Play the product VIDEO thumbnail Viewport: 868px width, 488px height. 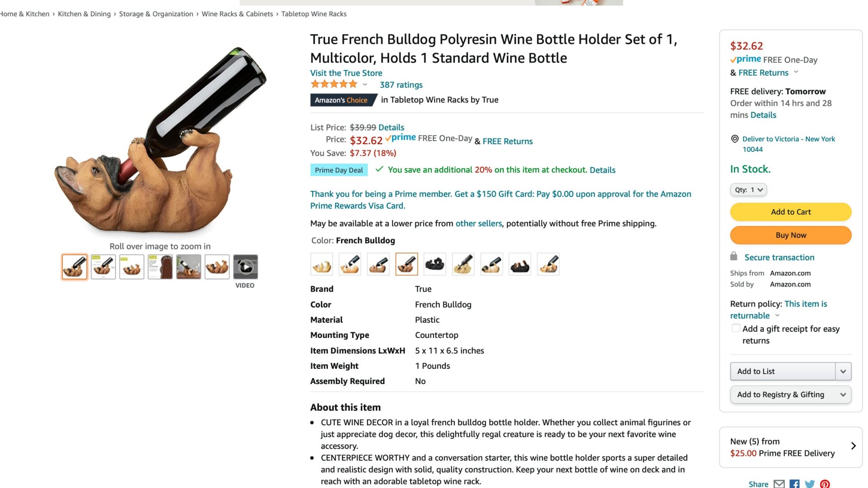(x=245, y=267)
